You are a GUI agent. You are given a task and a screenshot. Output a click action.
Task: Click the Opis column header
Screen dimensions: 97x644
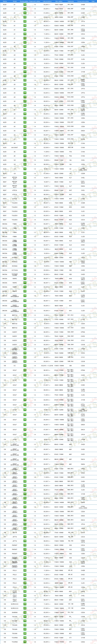(93, 1)
